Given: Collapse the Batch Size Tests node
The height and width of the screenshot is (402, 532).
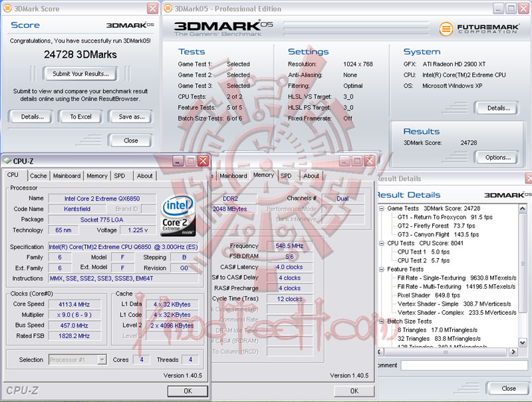Looking at the screenshot, I should pos(381,321).
